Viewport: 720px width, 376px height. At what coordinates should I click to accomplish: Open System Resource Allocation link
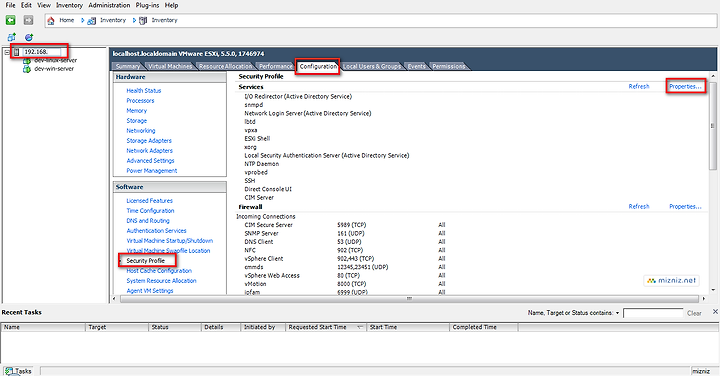[x=161, y=281]
